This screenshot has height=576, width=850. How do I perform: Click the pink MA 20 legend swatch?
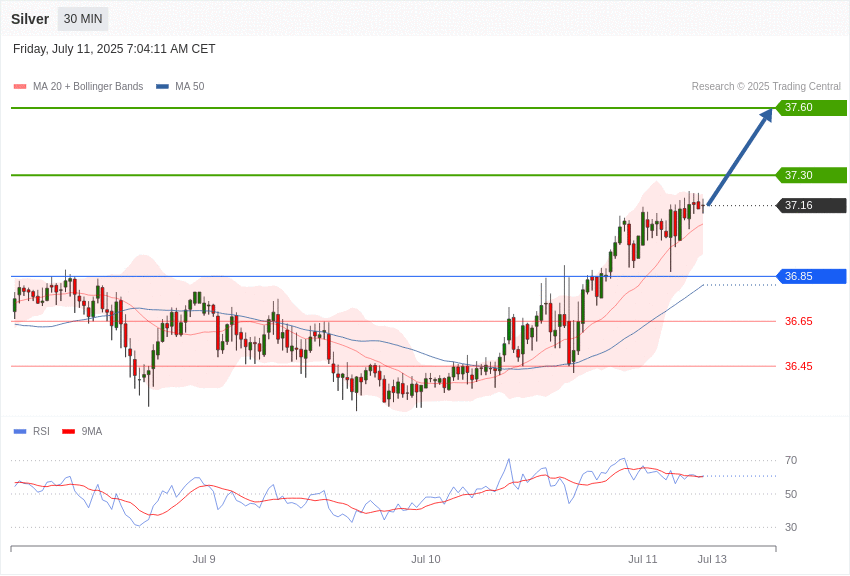coord(20,86)
